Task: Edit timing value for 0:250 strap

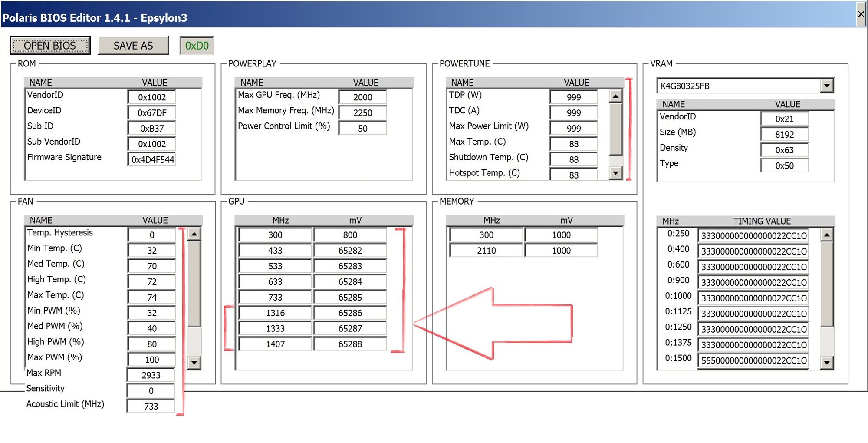Action: coord(753,235)
